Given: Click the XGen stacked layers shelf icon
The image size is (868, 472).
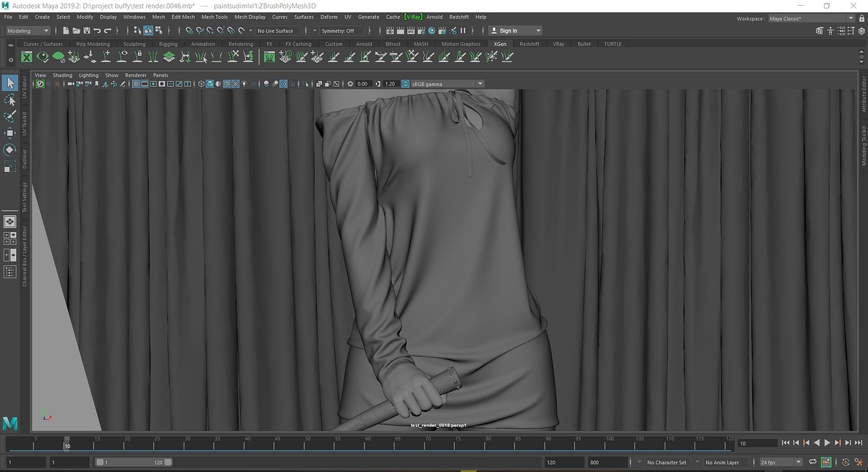Looking at the screenshot, I should [x=169, y=57].
